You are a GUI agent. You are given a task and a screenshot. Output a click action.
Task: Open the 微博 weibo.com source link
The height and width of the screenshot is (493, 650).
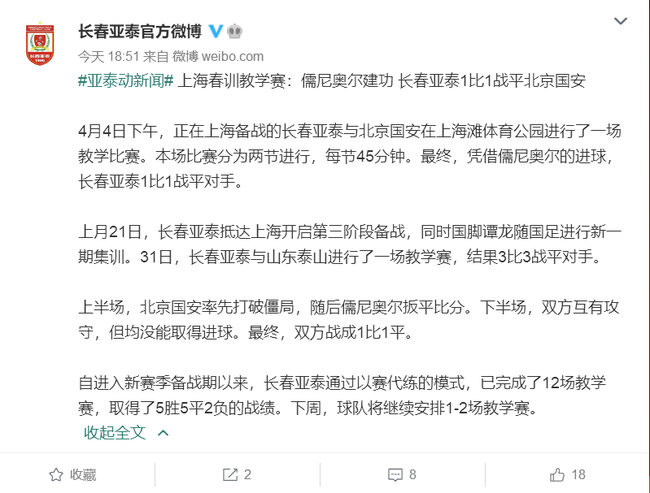218,56
